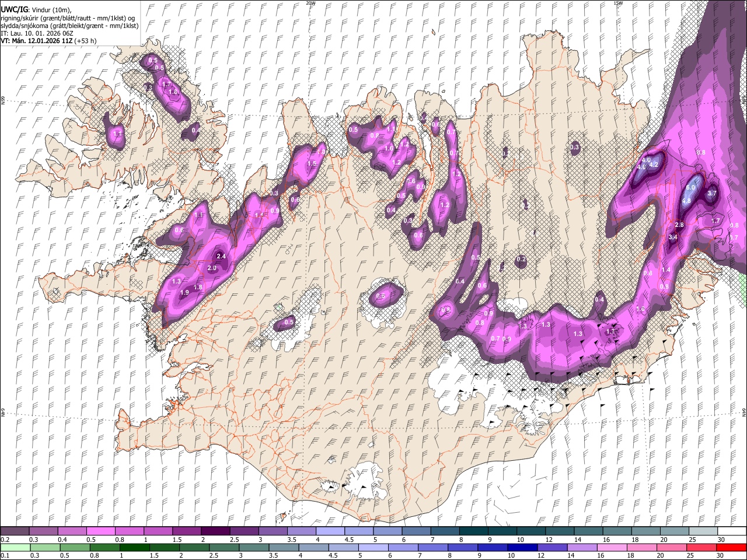Click the 15W longitude label
Viewport: 747px width, 560px height.
[617, 3]
